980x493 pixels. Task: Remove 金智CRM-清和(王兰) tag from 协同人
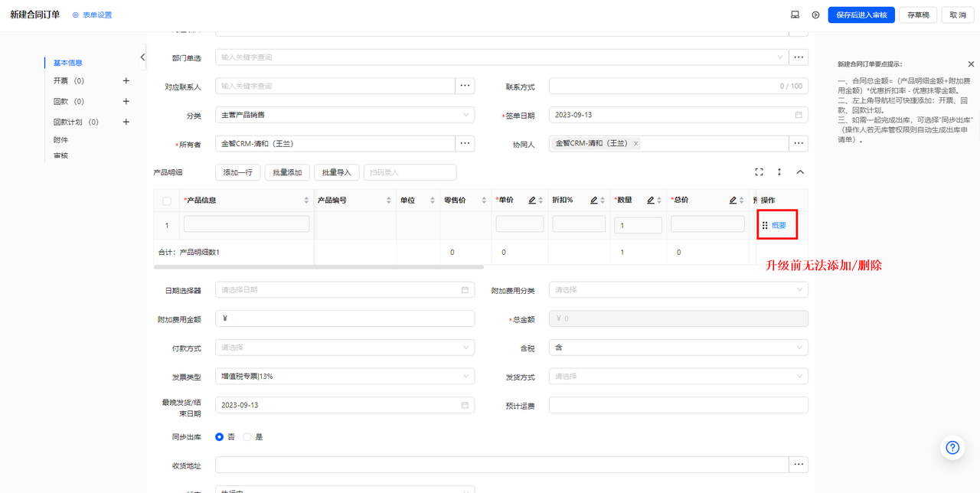(635, 143)
